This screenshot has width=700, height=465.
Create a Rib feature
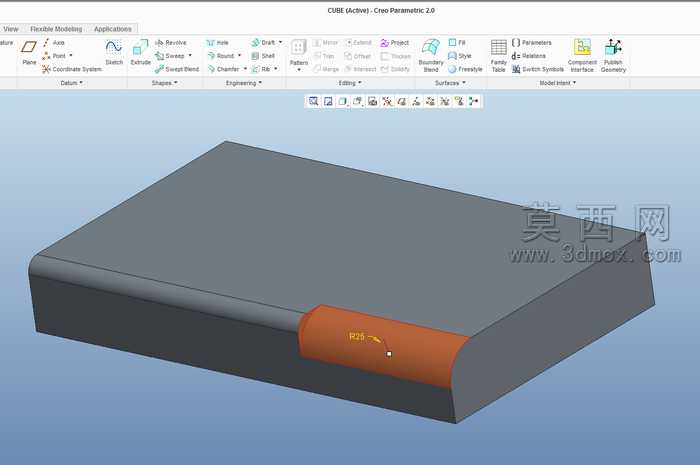point(261,69)
